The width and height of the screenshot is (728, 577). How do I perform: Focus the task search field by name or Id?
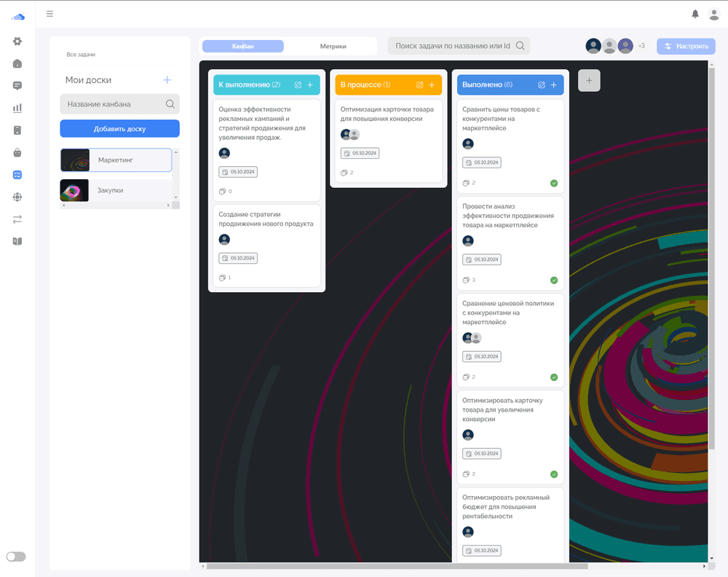pos(459,45)
